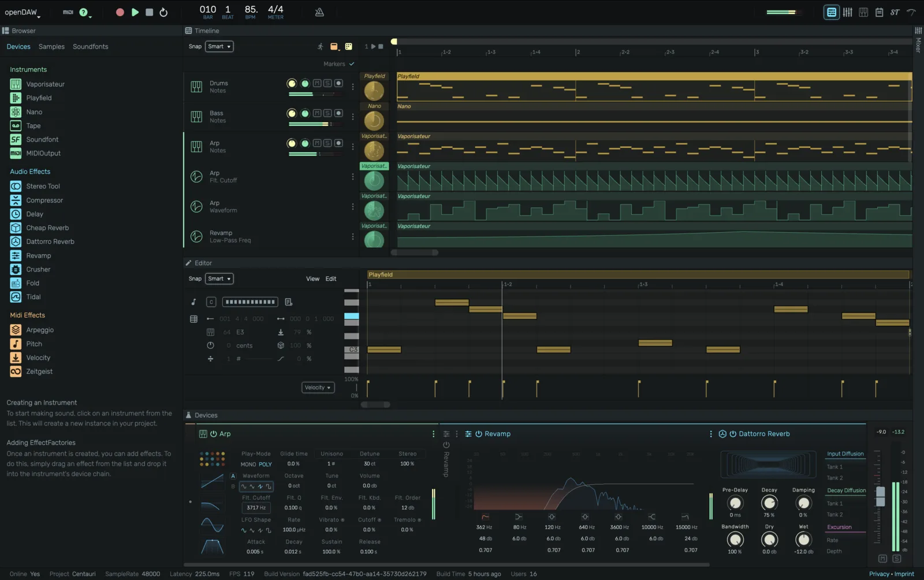Select the Vaporisateur instrument icon in browser

(x=16, y=84)
